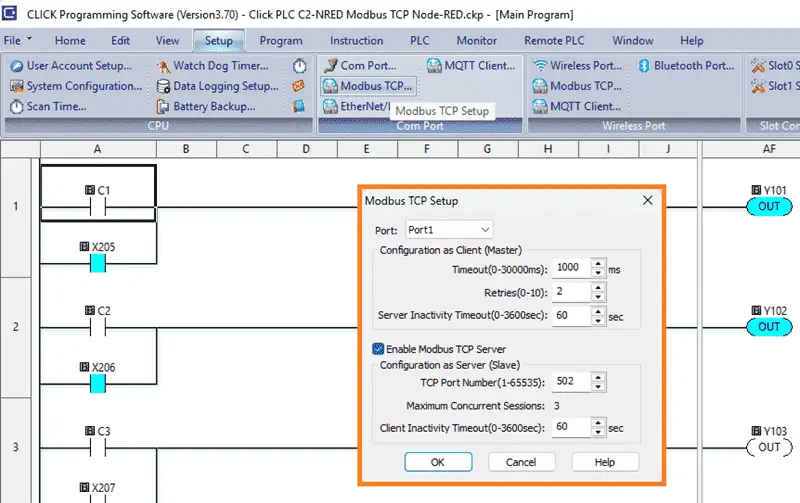Select the Y102 OUT coil
This screenshot has width=800, height=503.
(x=769, y=327)
